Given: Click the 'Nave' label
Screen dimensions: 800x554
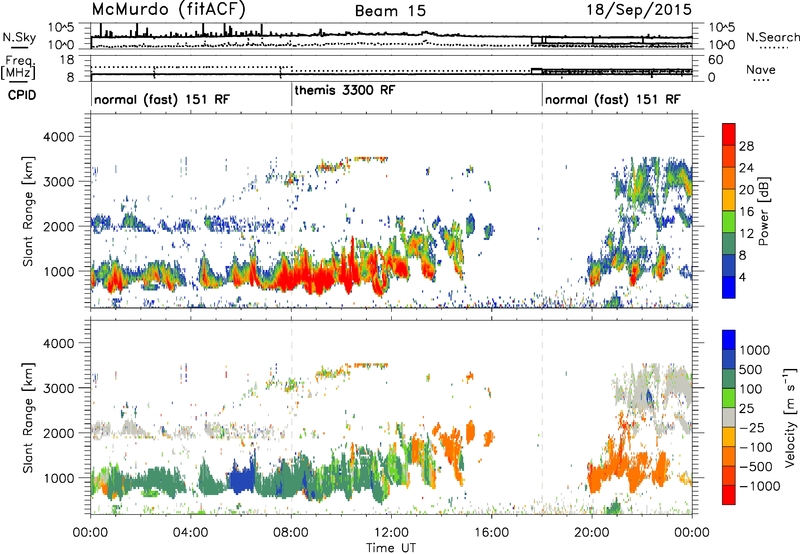Looking at the screenshot, I should (x=761, y=70).
